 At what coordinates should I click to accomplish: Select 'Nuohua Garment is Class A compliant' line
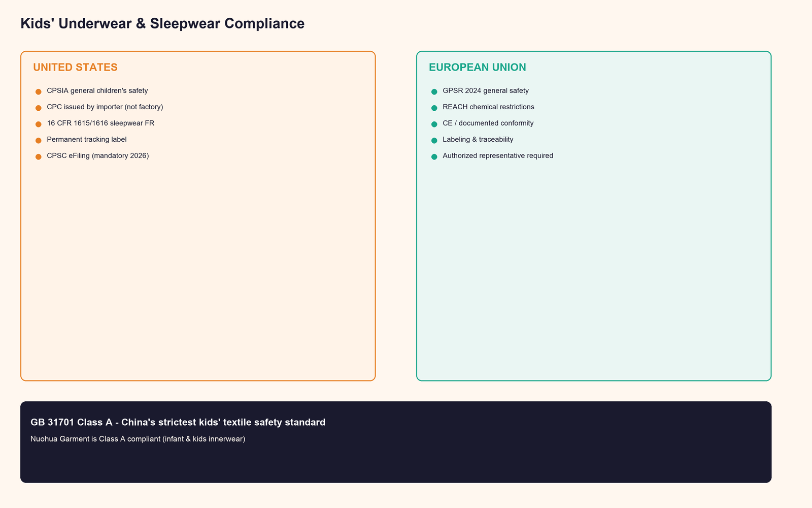point(138,439)
